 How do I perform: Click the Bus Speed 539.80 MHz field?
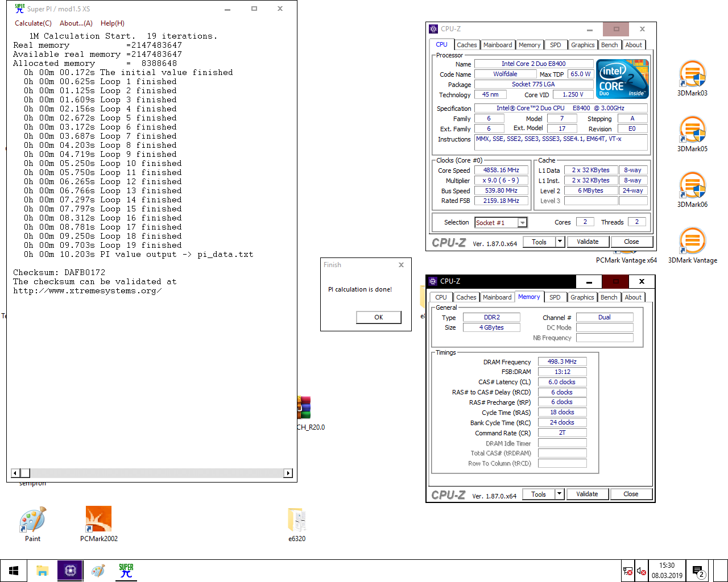point(501,190)
